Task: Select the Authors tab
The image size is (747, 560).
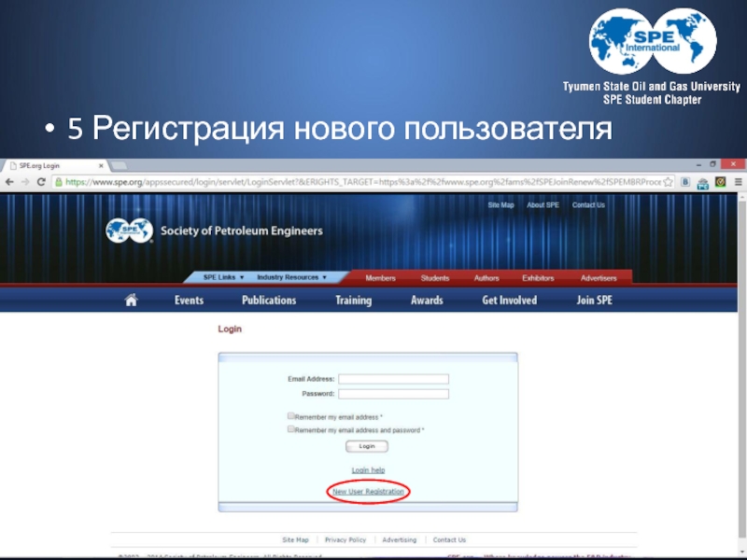Action: point(486,278)
